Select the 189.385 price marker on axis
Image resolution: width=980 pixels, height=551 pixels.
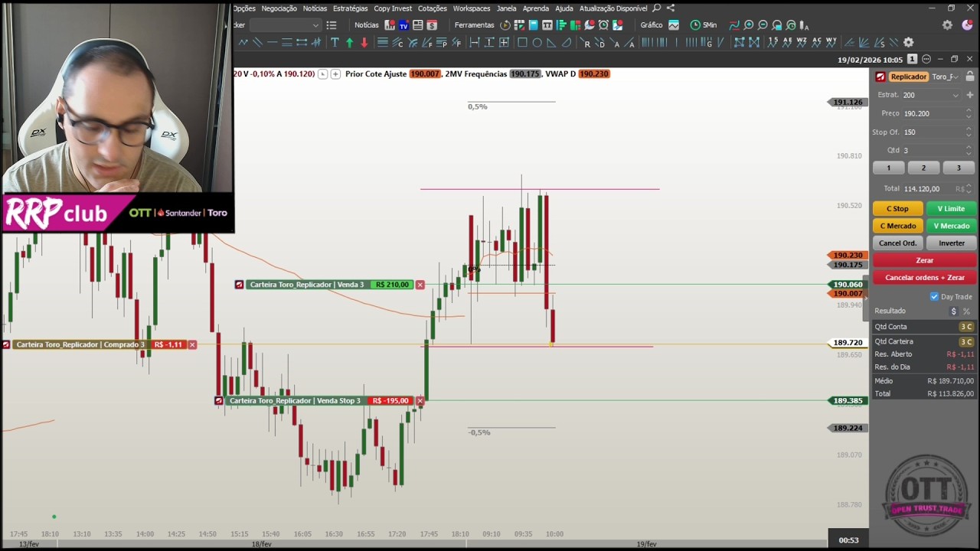[848, 401]
